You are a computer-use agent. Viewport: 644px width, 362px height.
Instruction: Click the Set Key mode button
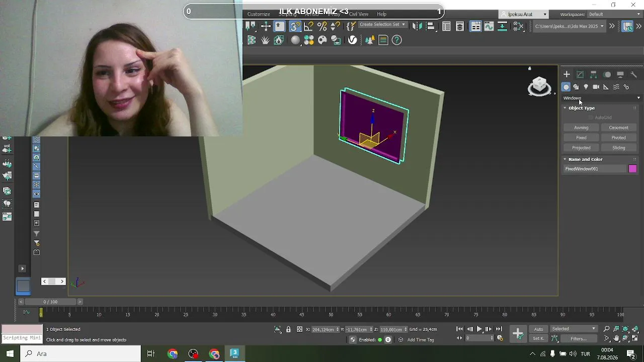click(538, 339)
